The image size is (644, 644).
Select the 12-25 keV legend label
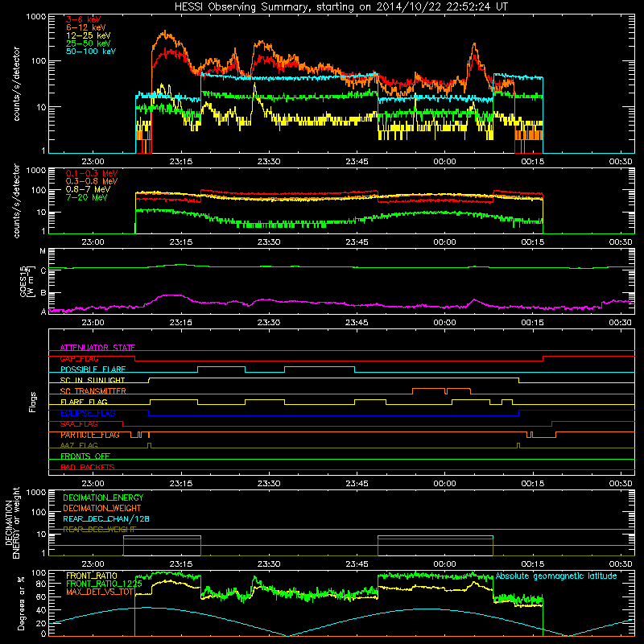[89, 35]
